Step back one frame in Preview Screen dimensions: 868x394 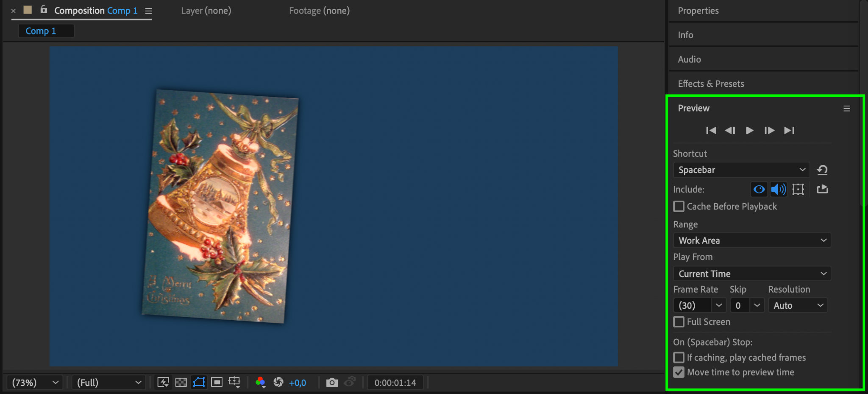[730, 131]
